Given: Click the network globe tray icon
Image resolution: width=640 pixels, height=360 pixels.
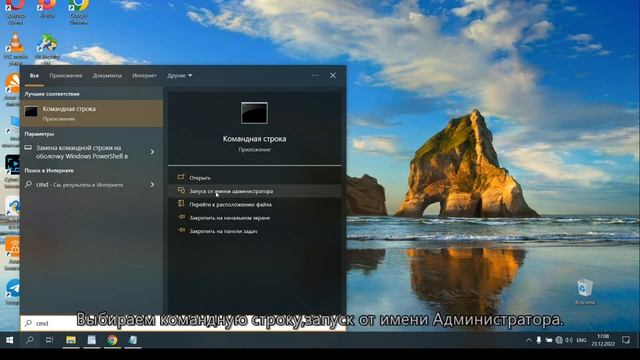Looking at the screenshot, I should pos(559,340).
